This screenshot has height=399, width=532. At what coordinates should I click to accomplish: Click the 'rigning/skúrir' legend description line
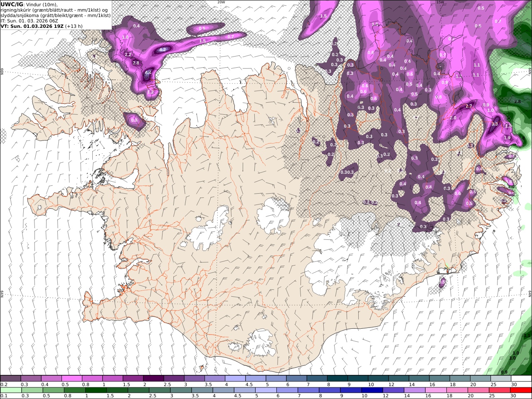pos(54,10)
